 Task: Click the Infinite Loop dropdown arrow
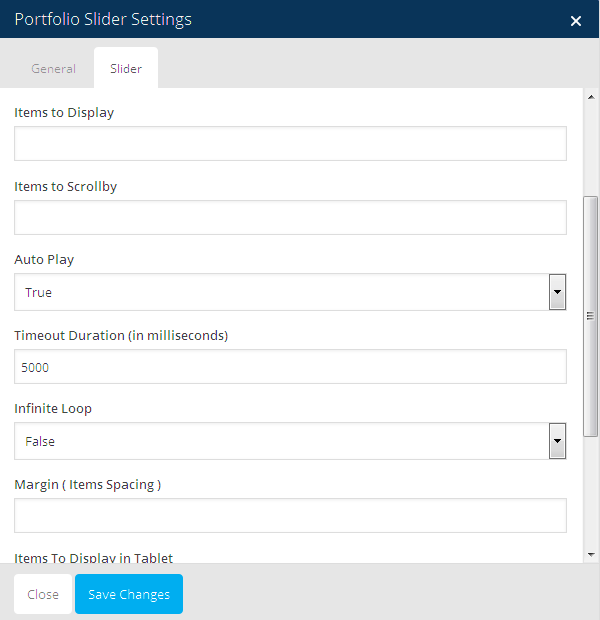[x=558, y=441]
